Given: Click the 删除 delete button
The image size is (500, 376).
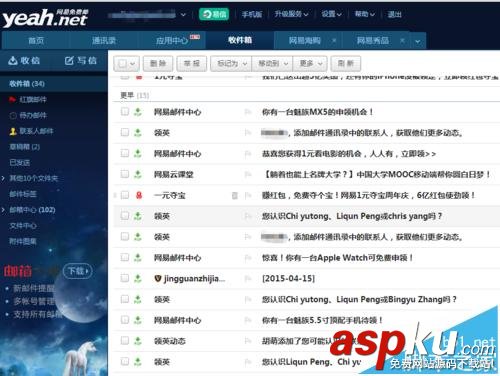Looking at the screenshot, I should click(158, 63).
